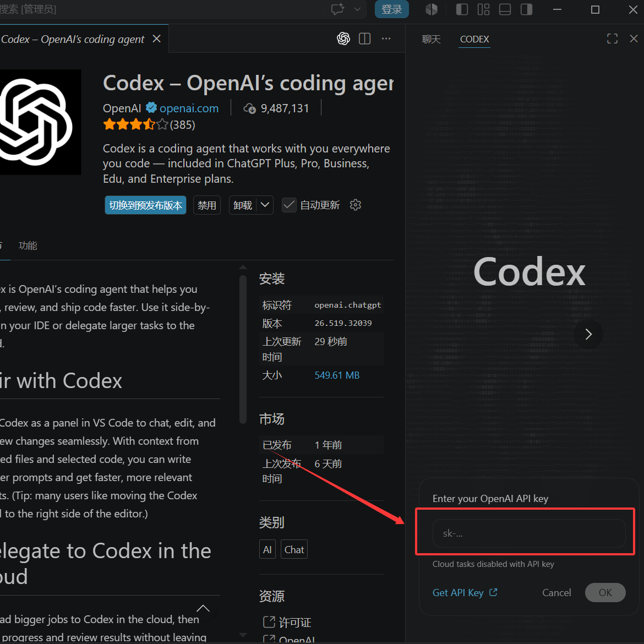
Task: Click the 卸载 uninstall button
Action: (243, 205)
